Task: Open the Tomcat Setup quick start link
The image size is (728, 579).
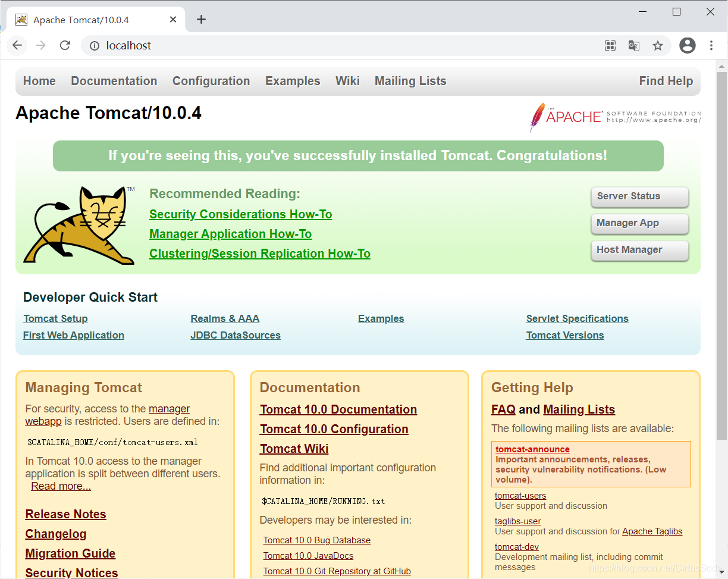Action: [x=55, y=318]
